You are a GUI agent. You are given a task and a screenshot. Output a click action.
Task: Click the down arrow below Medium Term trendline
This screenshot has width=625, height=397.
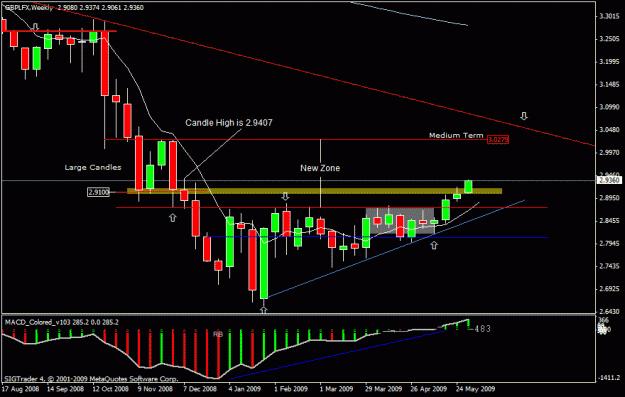click(x=524, y=116)
